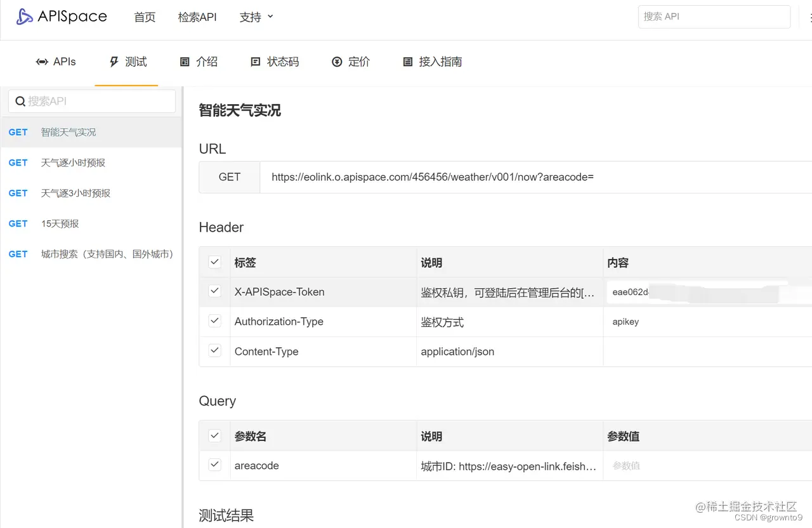Click the areacode parameter name cell

(x=324, y=466)
